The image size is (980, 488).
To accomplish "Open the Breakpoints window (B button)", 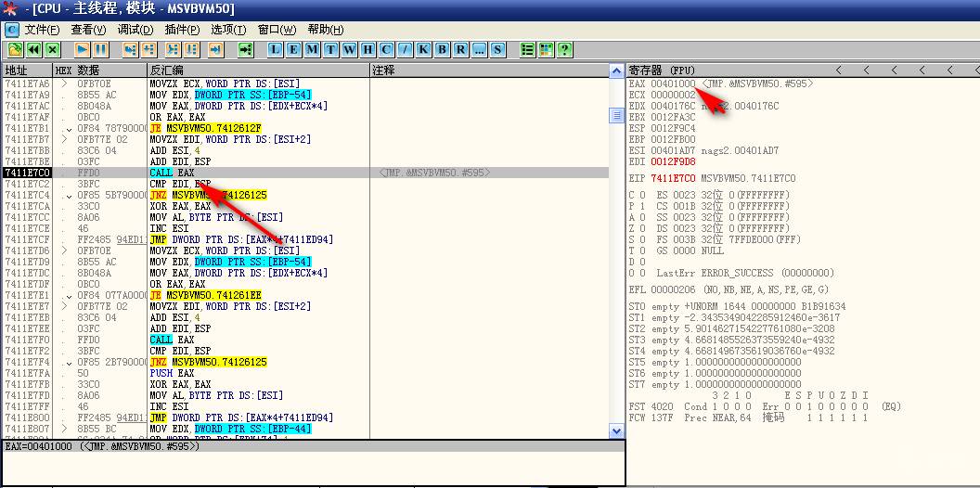I will click(x=442, y=50).
